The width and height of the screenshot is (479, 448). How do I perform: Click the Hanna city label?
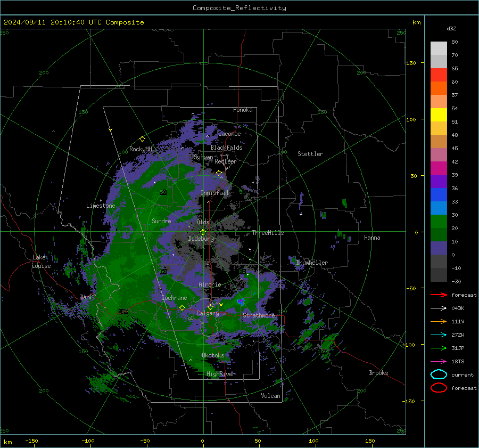[x=372, y=238]
